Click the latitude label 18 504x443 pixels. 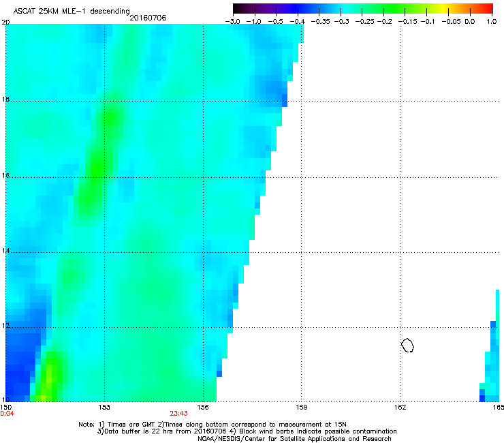[x=5, y=99]
